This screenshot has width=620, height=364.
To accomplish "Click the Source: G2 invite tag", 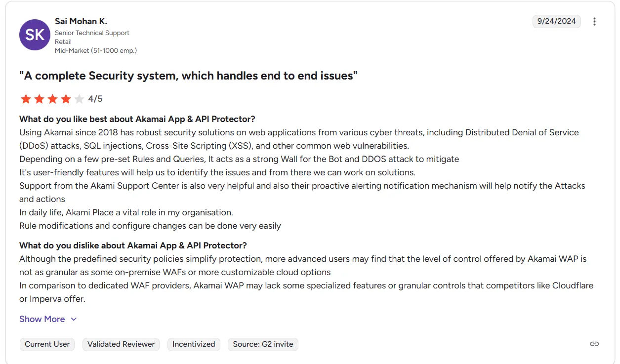I will (263, 344).
